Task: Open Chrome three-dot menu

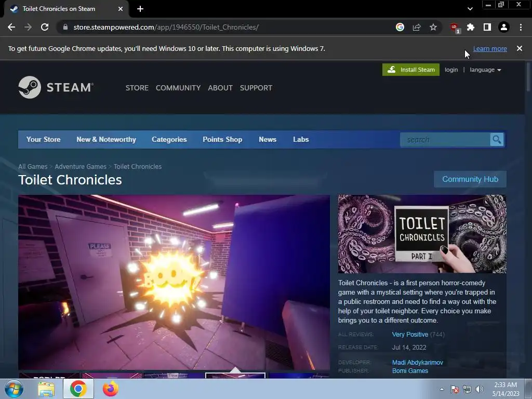Action: 521,27
